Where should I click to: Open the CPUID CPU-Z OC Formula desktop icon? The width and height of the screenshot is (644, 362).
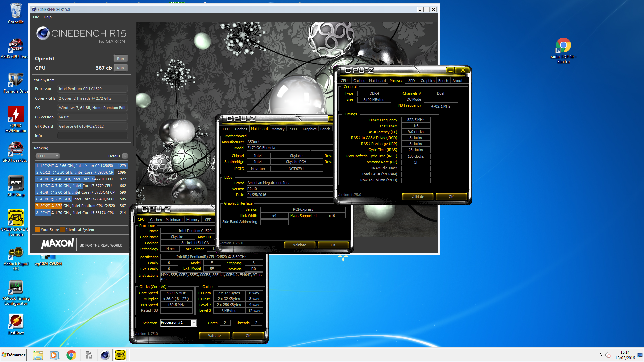click(x=16, y=223)
